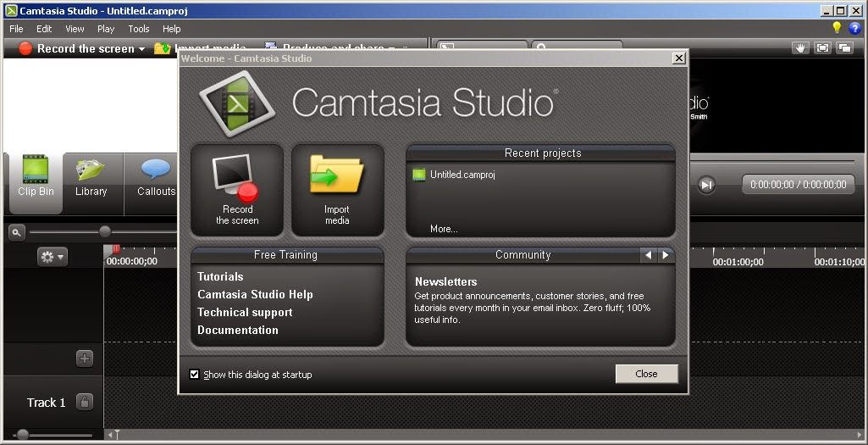This screenshot has width=868, height=445.
Task: Click the Camtasia Studio logo in dialog
Action: coord(237,103)
